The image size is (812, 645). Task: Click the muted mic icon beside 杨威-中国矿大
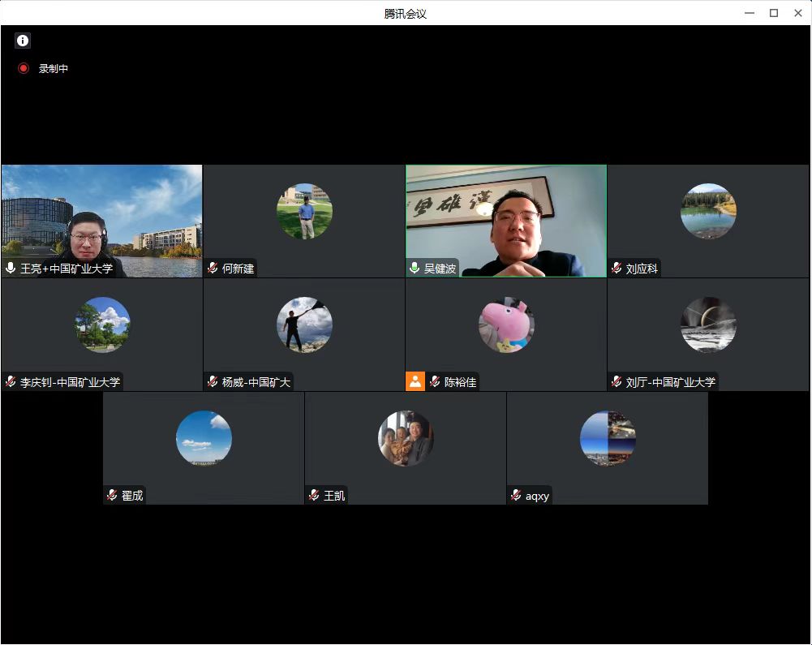(x=213, y=381)
